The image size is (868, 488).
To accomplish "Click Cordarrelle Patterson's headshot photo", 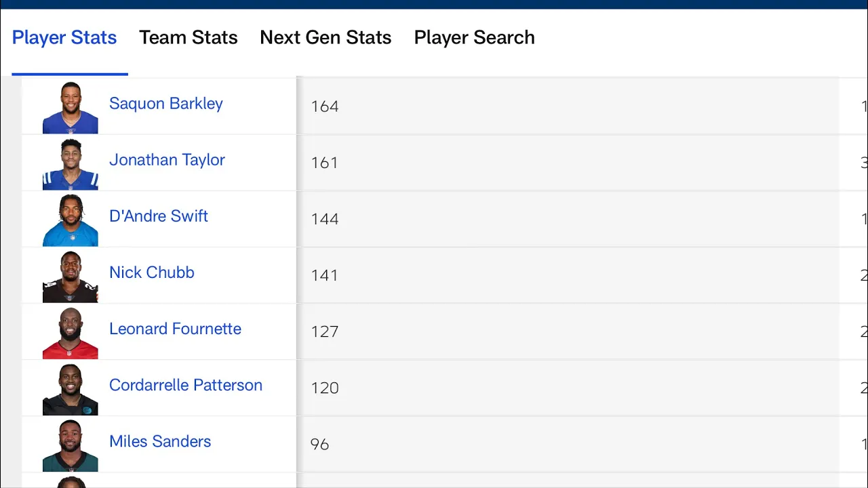I will pyautogui.click(x=71, y=388).
